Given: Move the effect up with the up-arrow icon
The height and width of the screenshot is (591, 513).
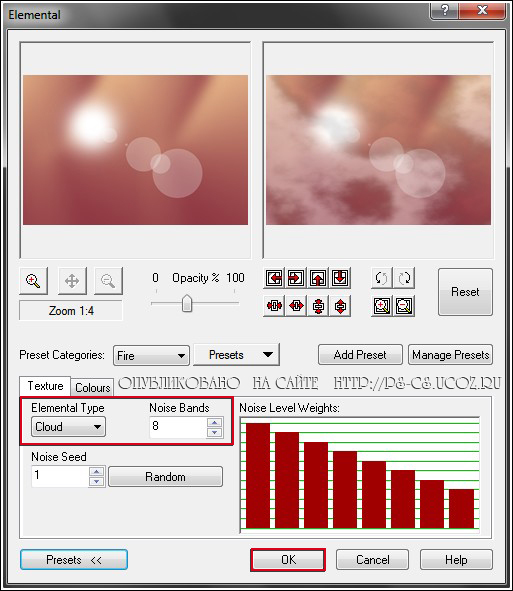Looking at the screenshot, I should [x=318, y=278].
